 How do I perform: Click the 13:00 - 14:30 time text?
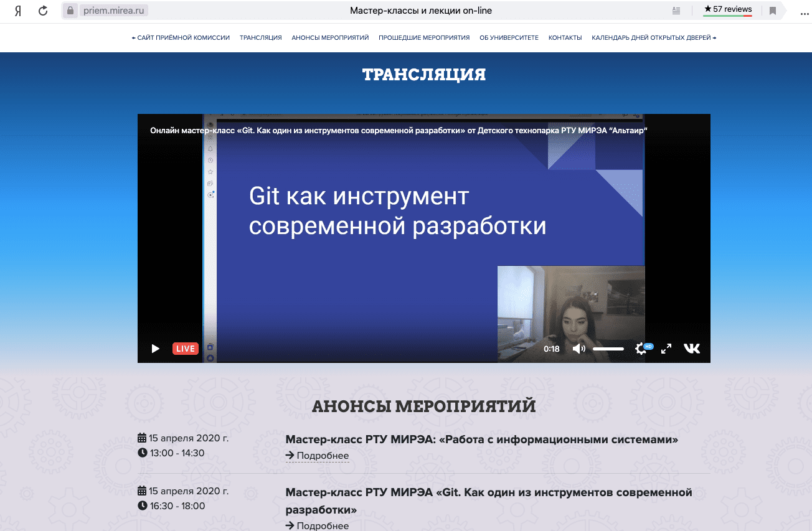[177, 453]
